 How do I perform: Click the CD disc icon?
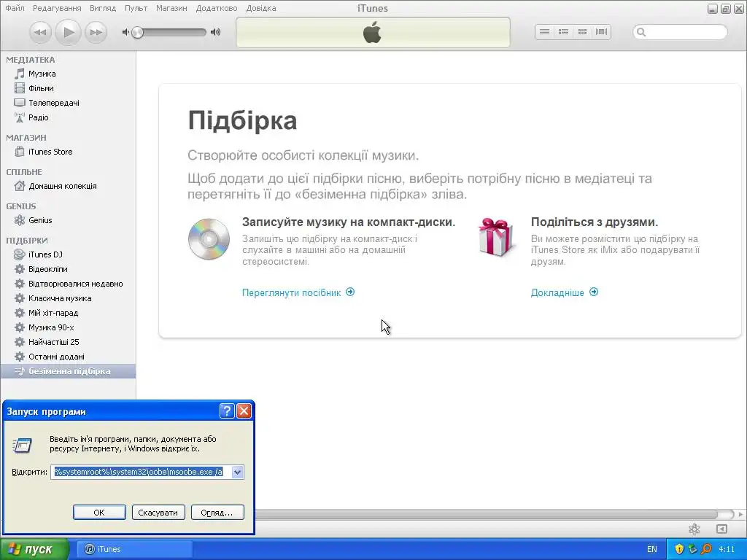[x=209, y=238]
